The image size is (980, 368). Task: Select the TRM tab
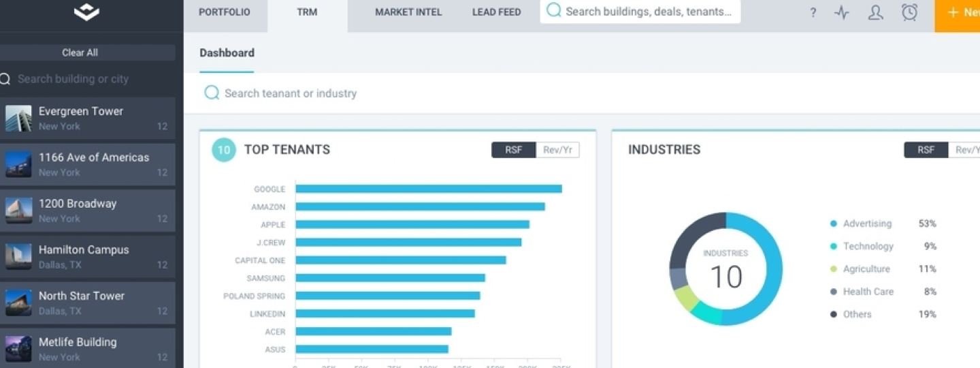(307, 12)
